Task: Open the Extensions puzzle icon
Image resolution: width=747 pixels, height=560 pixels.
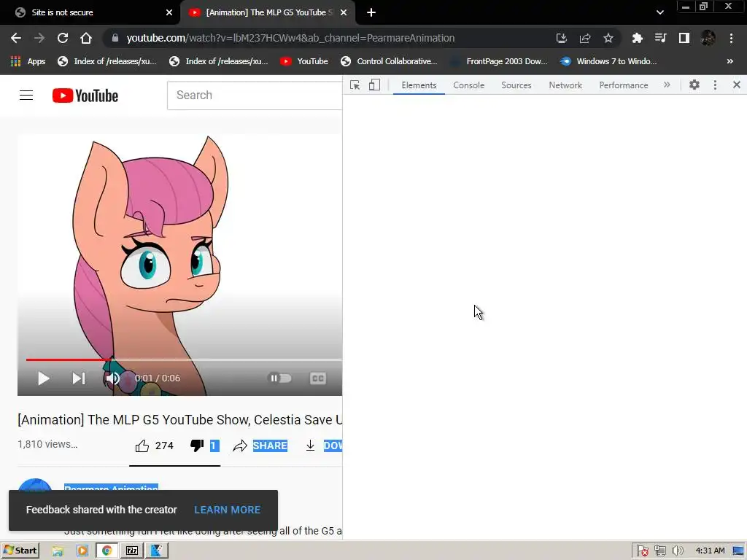Action: [637, 38]
